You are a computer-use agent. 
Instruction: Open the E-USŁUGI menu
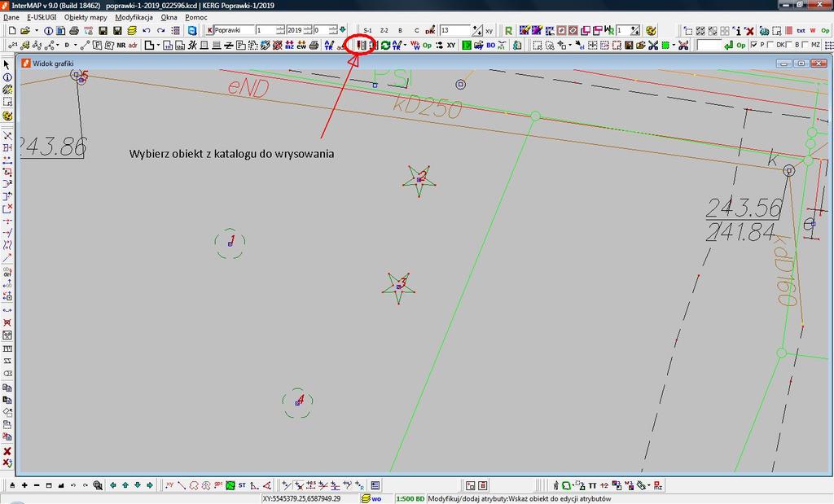(42, 17)
